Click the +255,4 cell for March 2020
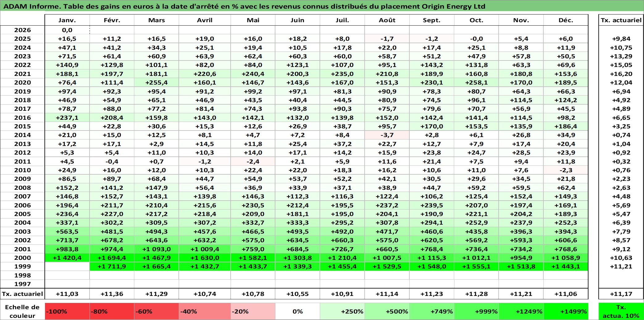 [157, 82]
